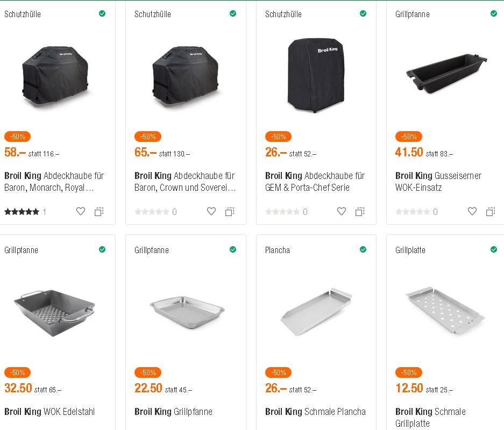Open the Broil King Schmale Plancha link
Viewport: 504px width, 430px height.
click(x=315, y=412)
